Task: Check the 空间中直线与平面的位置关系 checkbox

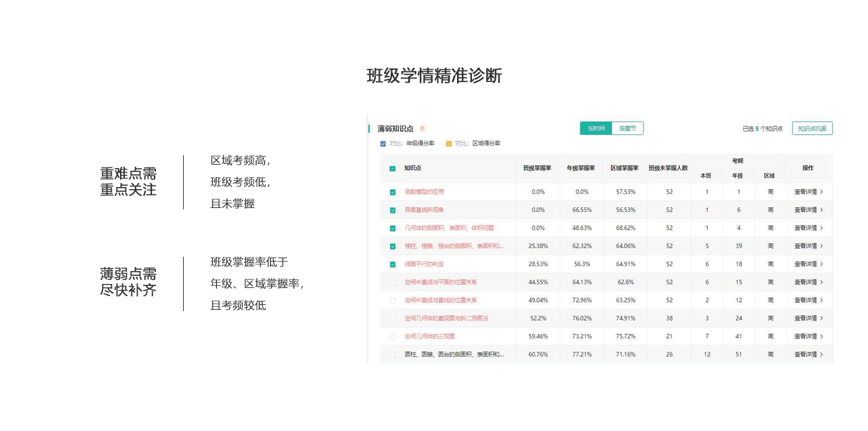Action: click(x=393, y=282)
